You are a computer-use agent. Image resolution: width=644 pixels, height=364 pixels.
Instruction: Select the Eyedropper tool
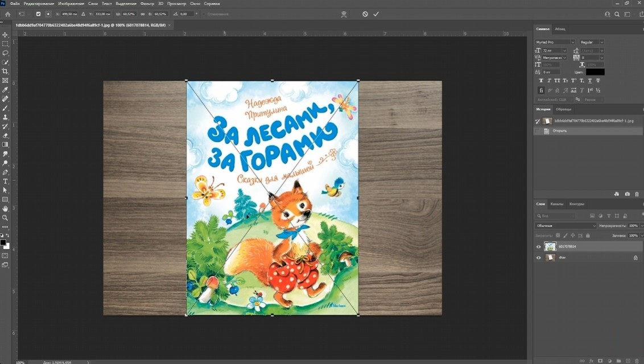(x=5, y=90)
